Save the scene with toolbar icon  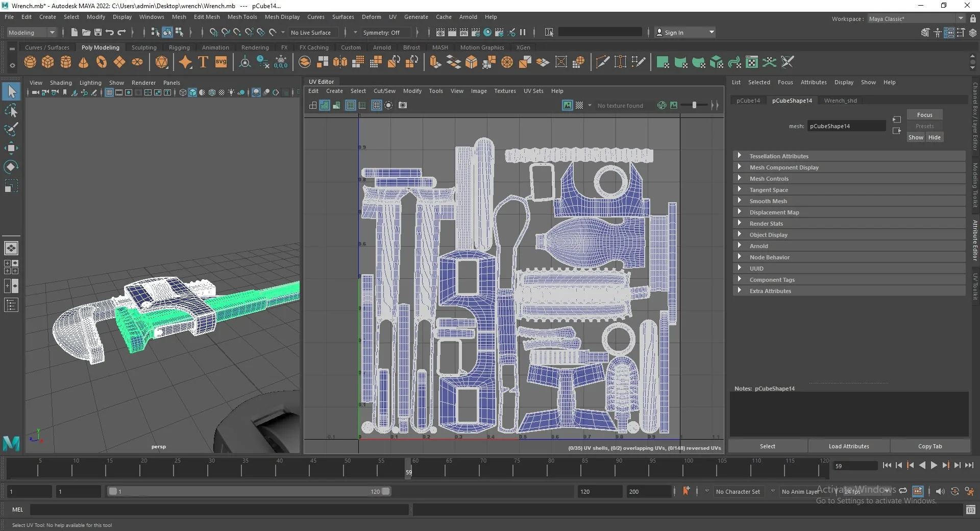pyautogui.click(x=97, y=32)
